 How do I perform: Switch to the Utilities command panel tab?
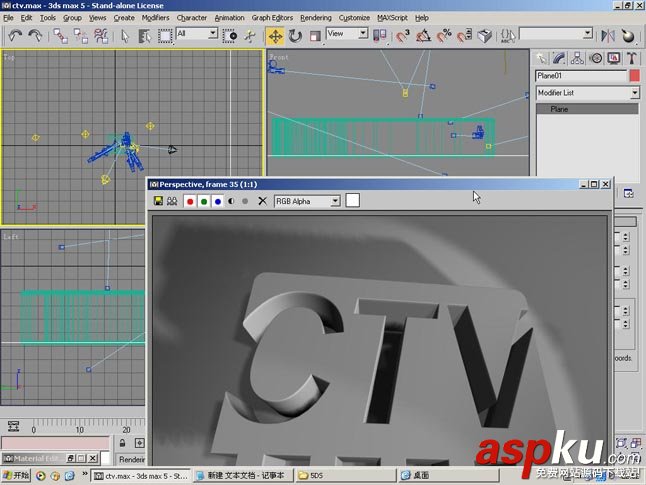[632, 58]
